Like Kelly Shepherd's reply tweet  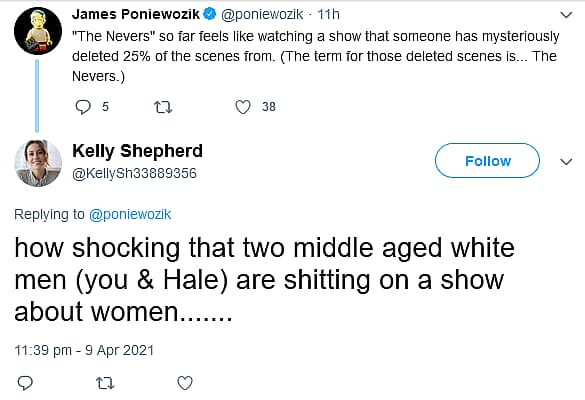[x=185, y=383]
